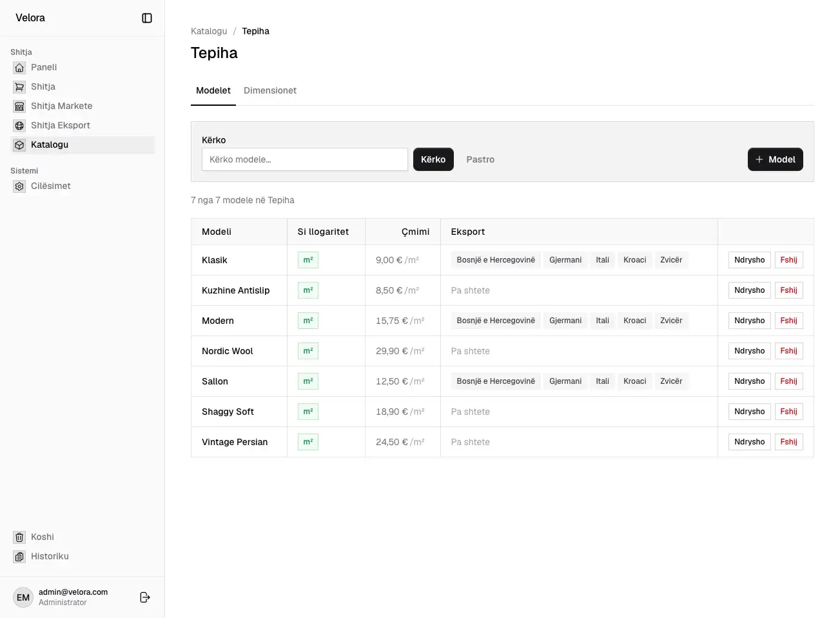This screenshot has height=618, width=840.
Task: Click the m² badge in Klasik row
Action: [x=308, y=260]
